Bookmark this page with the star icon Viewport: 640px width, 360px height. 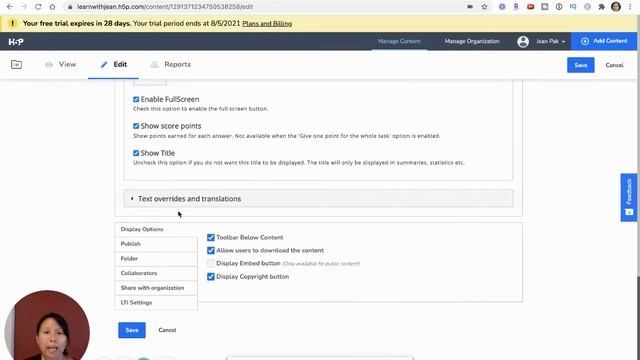484,7
